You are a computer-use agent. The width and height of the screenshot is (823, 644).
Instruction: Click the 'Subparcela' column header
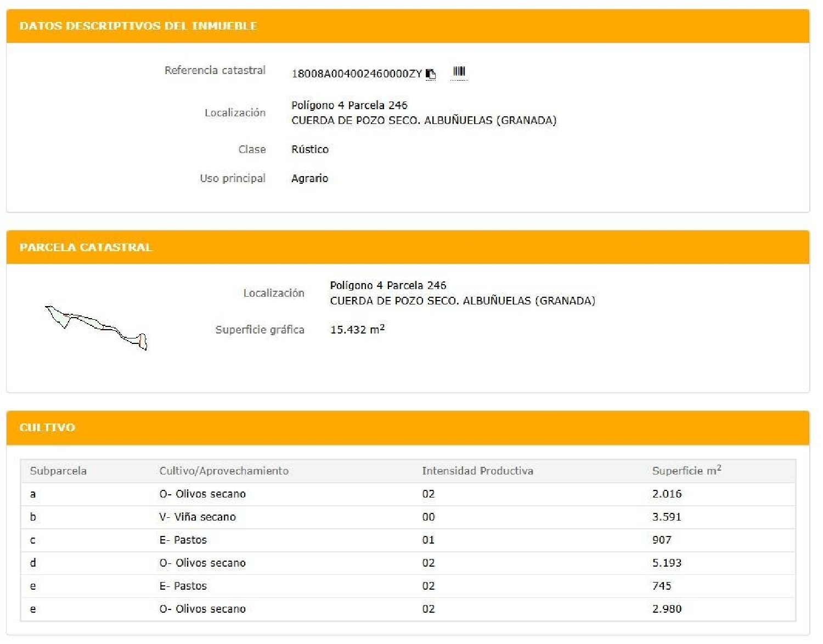(x=58, y=471)
